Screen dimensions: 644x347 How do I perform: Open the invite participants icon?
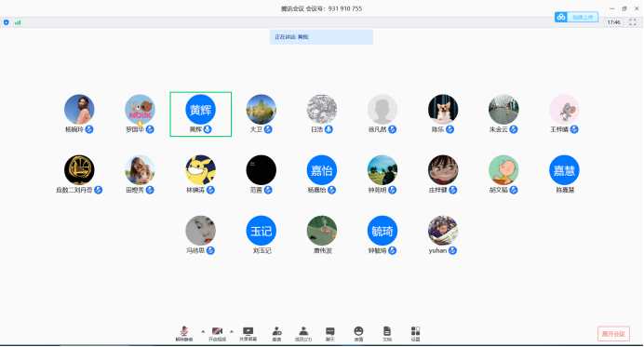point(276,334)
